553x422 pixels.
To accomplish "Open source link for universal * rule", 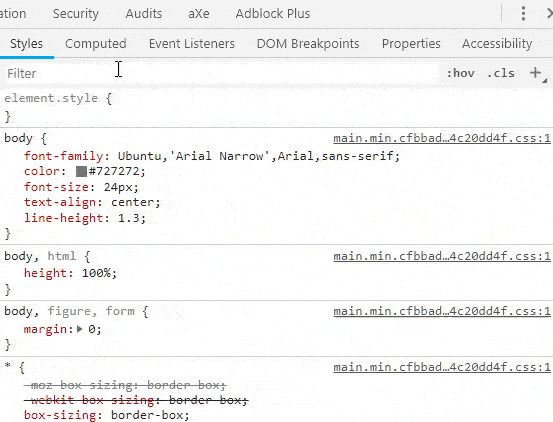I will click(x=442, y=367).
